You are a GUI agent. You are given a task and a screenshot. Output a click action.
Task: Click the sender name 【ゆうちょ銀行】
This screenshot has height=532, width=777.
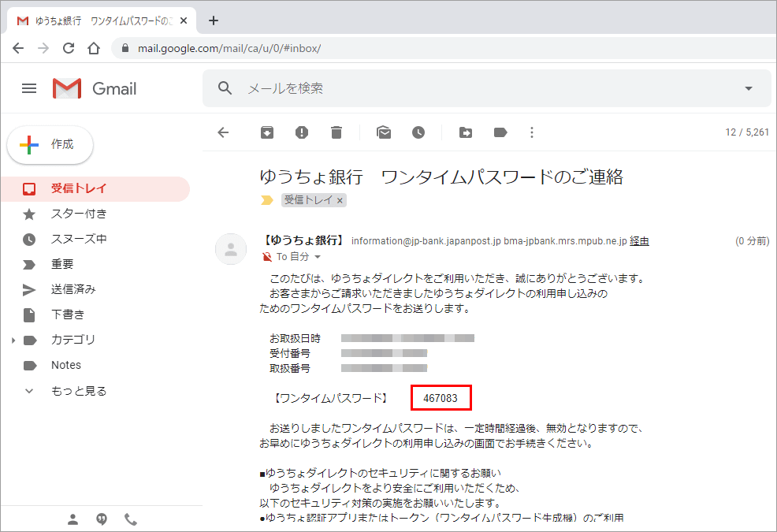[x=303, y=240]
